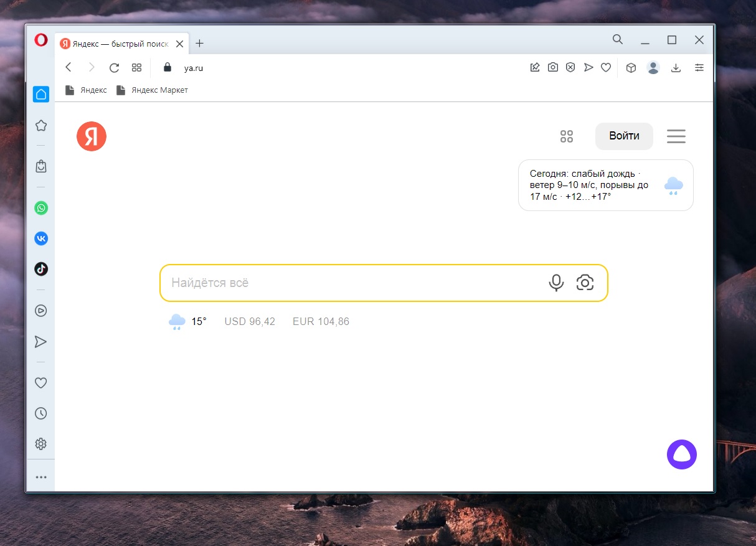The image size is (756, 546).
Task: Open the tab search magnifier in title bar
Action: click(618, 39)
